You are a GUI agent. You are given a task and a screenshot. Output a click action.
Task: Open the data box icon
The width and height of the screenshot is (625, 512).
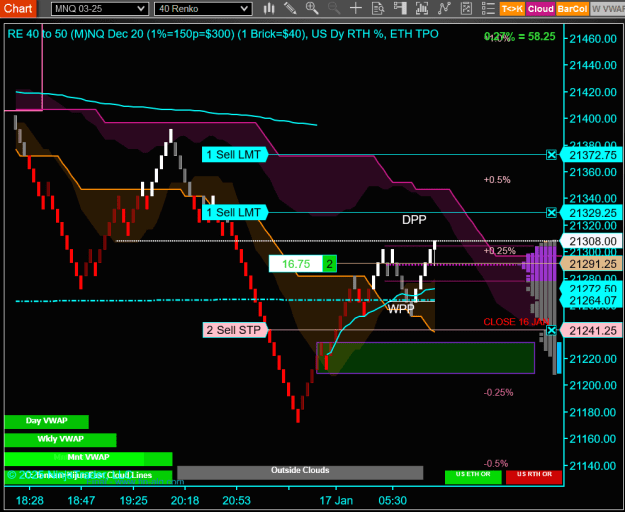coord(377,8)
